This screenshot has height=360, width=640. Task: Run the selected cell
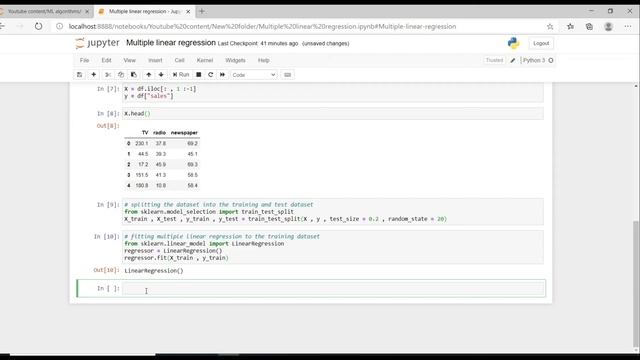tap(181, 75)
